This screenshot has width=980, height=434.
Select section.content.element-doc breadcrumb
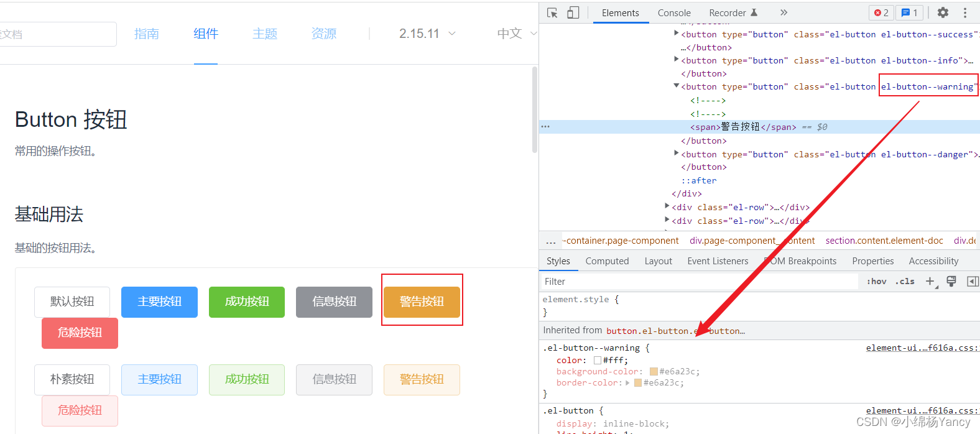[884, 241]
